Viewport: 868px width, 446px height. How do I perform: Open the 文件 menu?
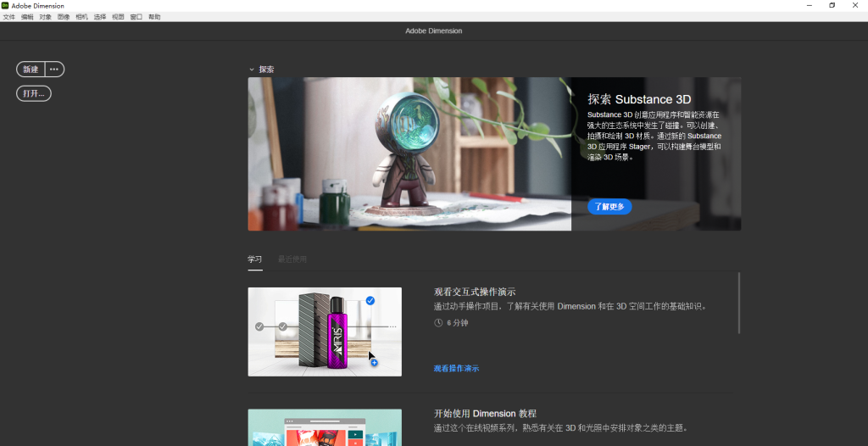[x=9, y=17]
